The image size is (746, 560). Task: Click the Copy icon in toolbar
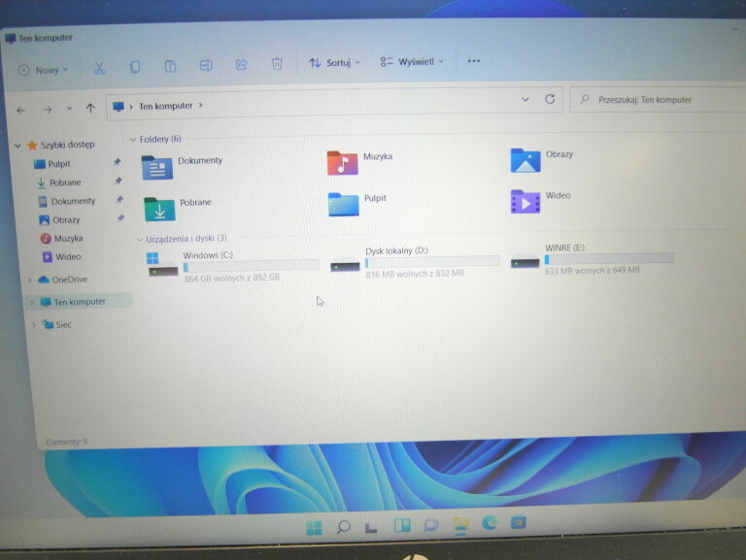pyautogui.click(x=135, y=67)
